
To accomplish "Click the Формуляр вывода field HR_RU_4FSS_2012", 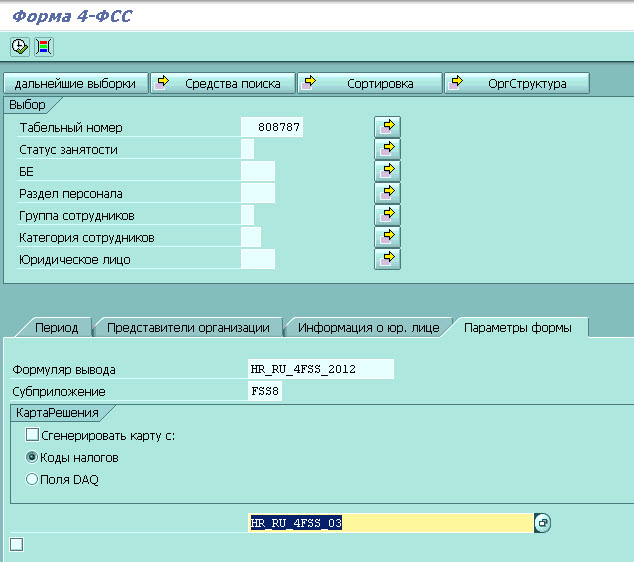I will [321, 369].
